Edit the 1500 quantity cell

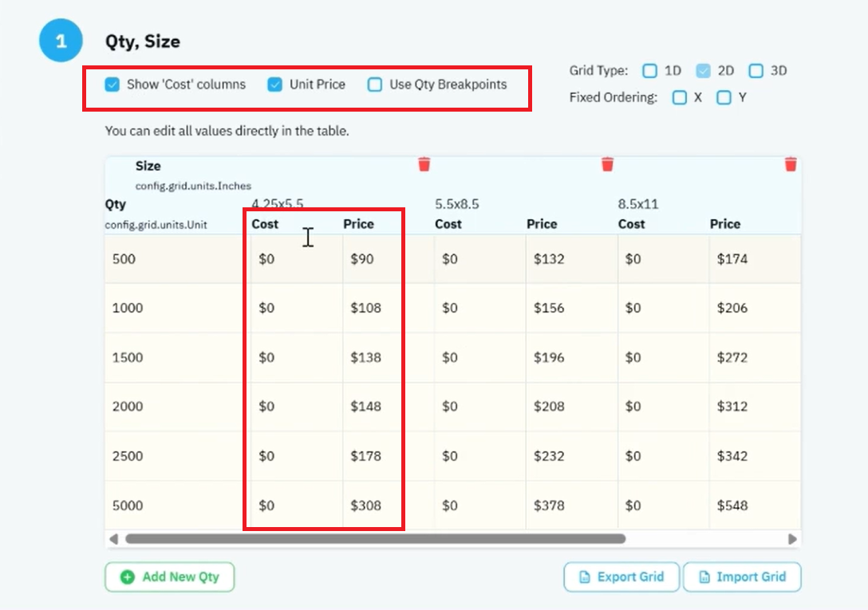[x=177, y=357]
